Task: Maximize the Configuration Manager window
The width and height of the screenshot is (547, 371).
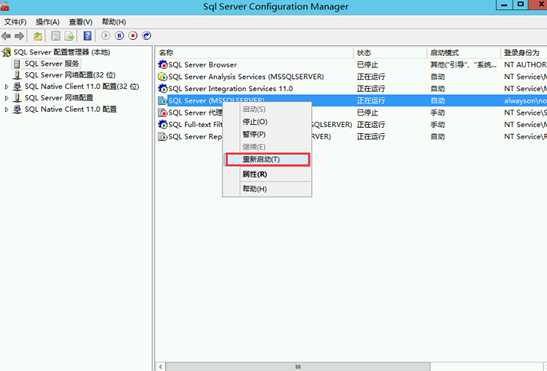Action: [x=520, y=5]
